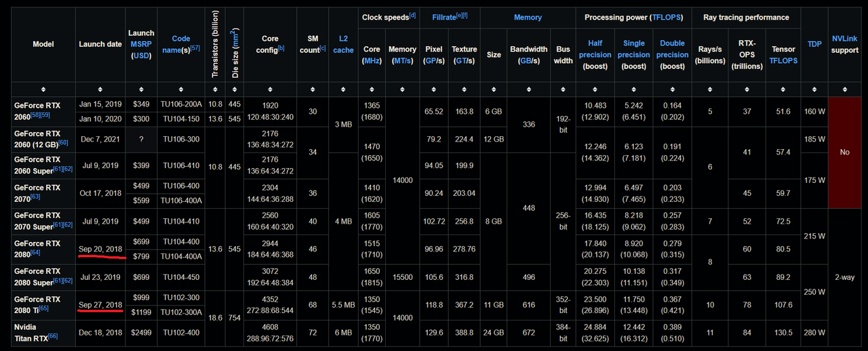Follow reference 64 on GeForce RTX 2080

35,252
